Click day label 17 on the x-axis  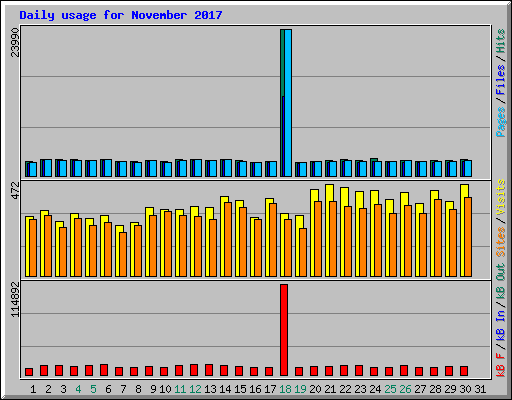point(270,389)
